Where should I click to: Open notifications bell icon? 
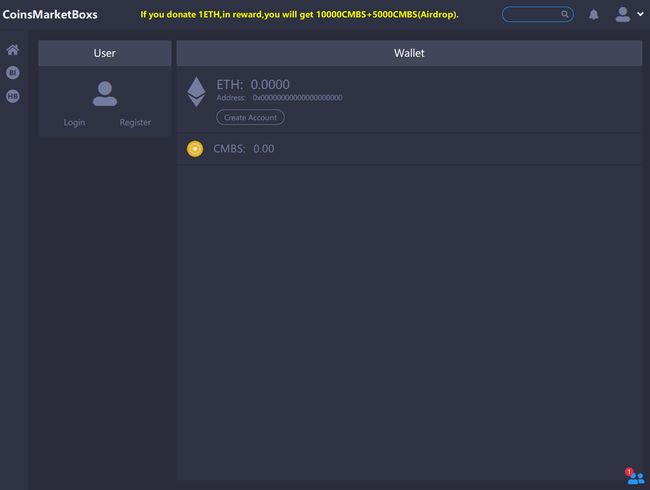pos(594,15)
